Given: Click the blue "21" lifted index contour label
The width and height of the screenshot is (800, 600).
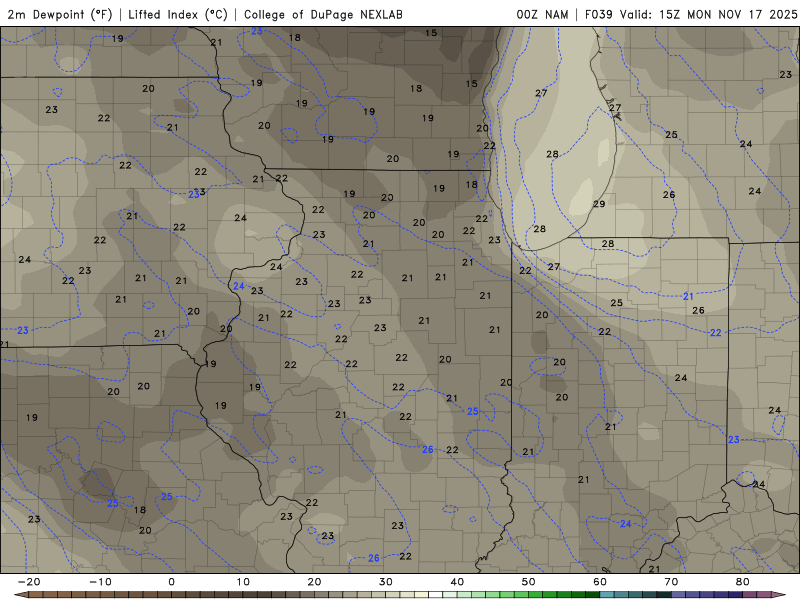Looking at the screenshot, I should click(688, 296).
